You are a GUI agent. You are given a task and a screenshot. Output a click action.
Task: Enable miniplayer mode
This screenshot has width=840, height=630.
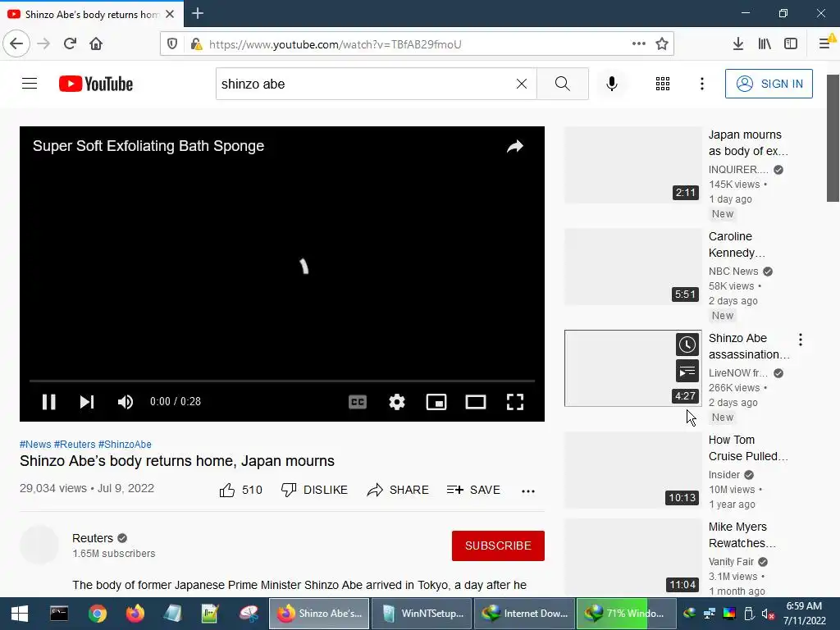pos(436,402)
